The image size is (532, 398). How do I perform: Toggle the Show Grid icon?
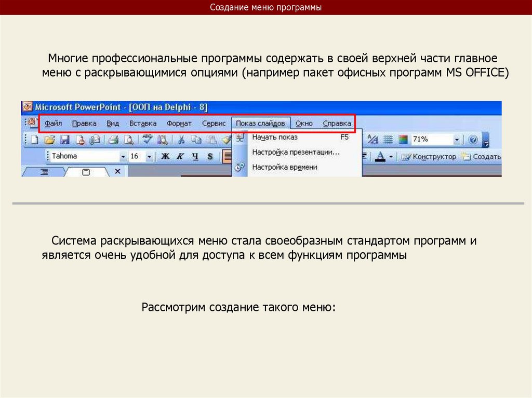388,140
